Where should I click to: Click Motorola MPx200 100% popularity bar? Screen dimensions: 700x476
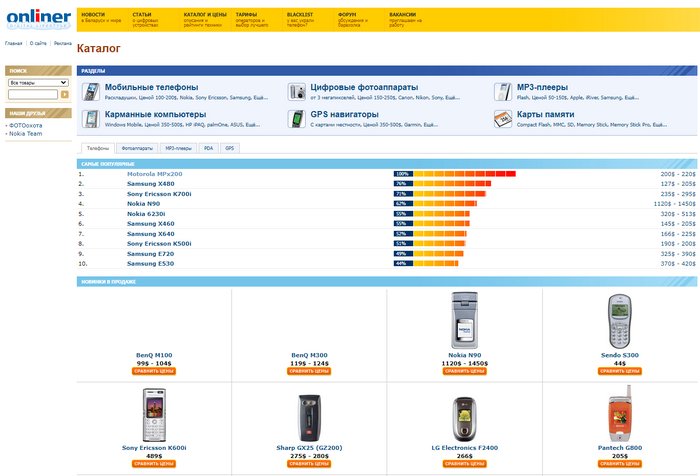click(454, 174)
